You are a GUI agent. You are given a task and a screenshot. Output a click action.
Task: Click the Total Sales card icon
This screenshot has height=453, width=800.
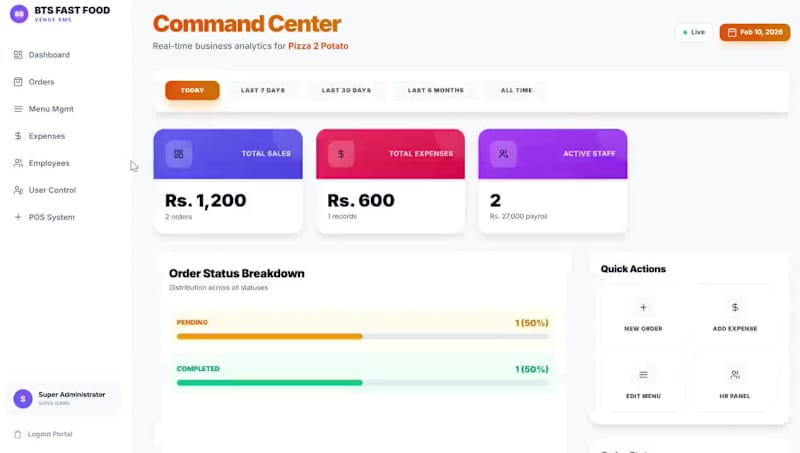[179, 154]
